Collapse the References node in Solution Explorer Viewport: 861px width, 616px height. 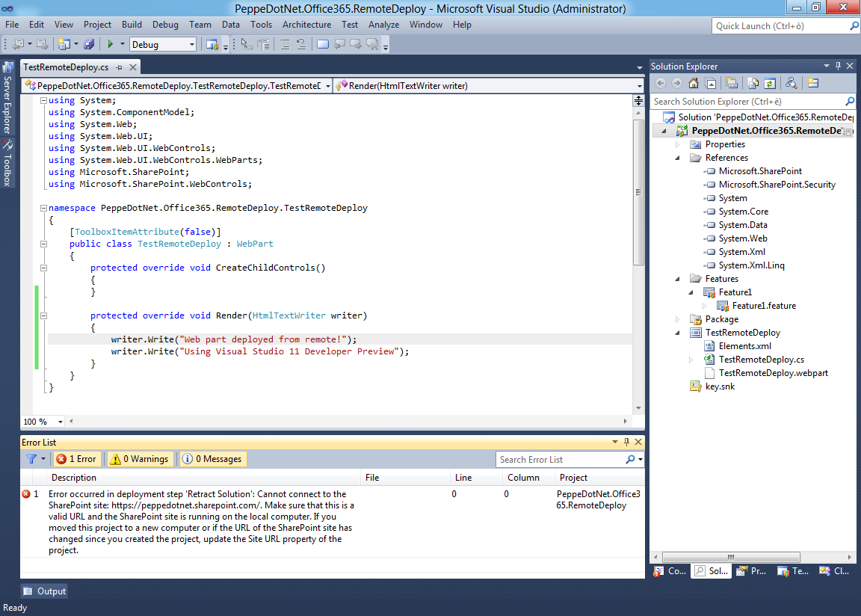678,158
